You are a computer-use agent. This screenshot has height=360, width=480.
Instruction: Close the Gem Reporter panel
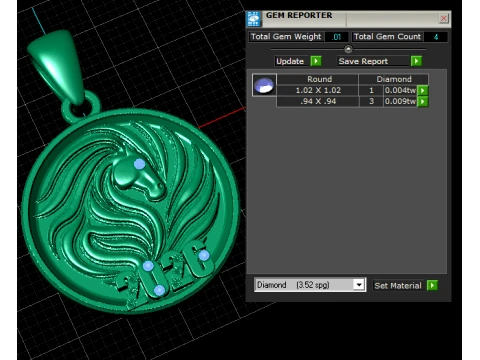pos(443,18)
